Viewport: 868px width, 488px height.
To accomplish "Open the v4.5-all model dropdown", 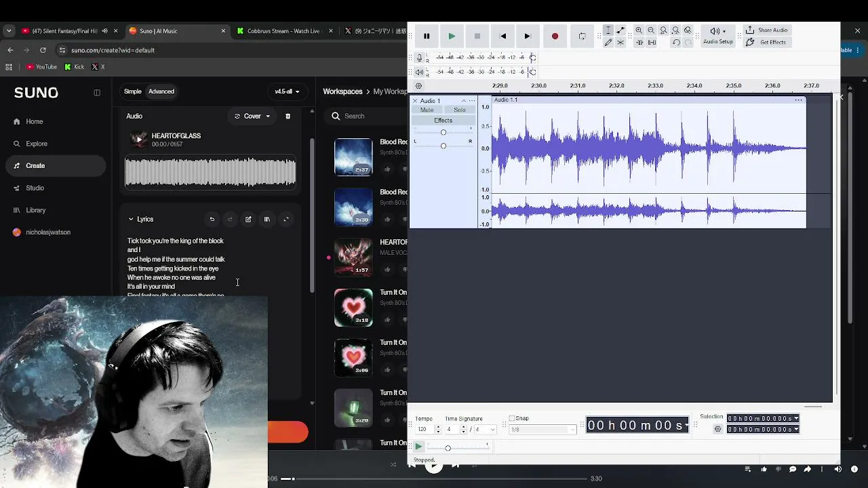I will (287, 91).
